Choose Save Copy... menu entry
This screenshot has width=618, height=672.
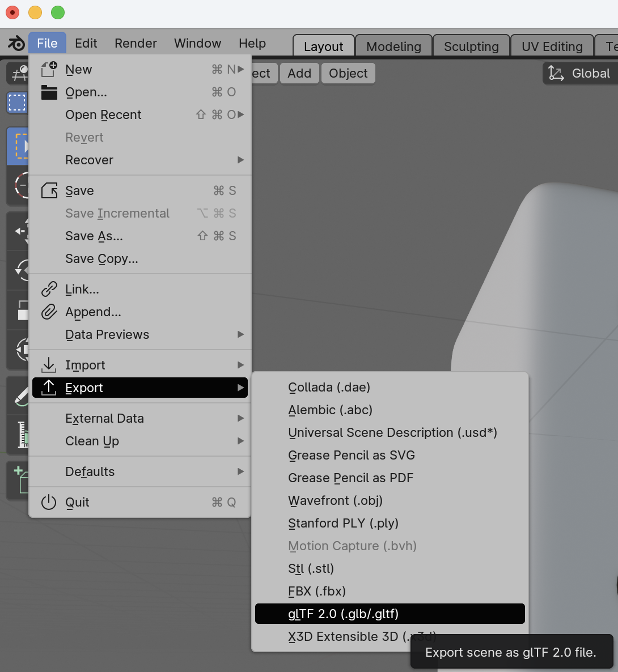pyautogui.click(x=140, y=258)
